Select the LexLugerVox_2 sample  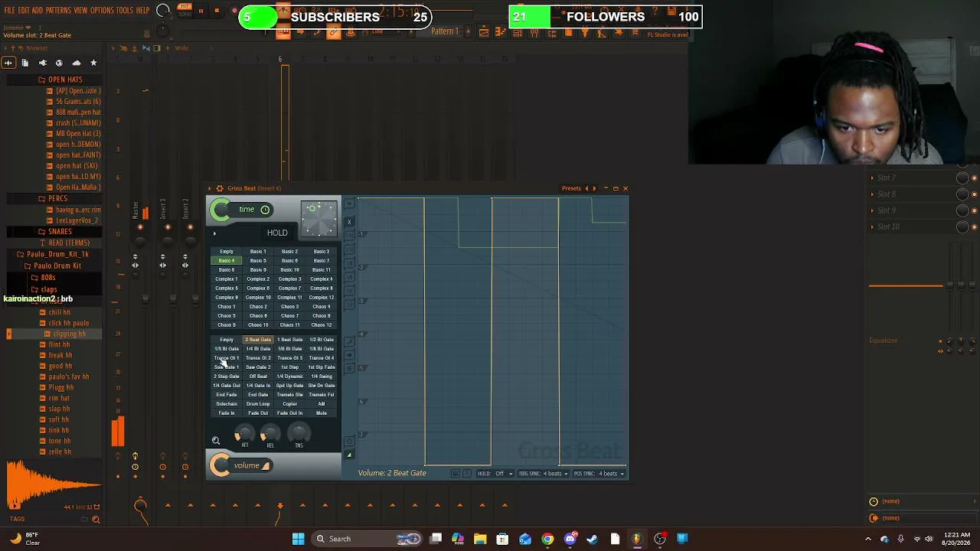tap(77, 221)
